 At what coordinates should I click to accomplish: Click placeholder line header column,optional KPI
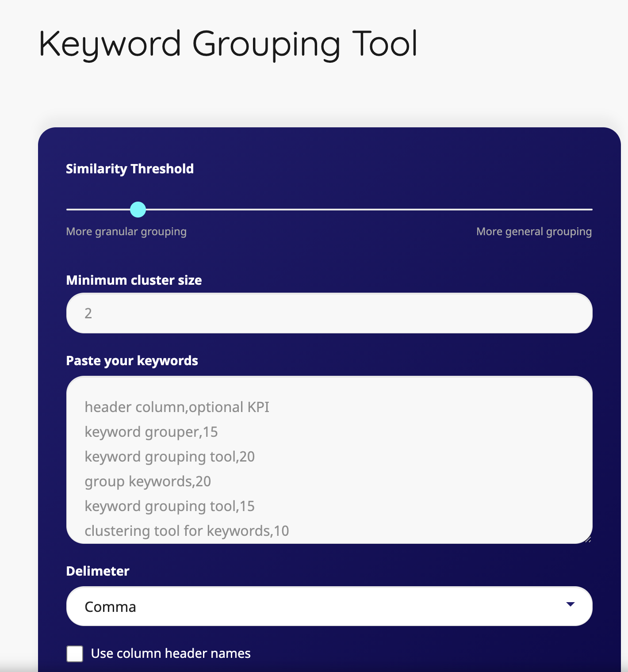177,407
